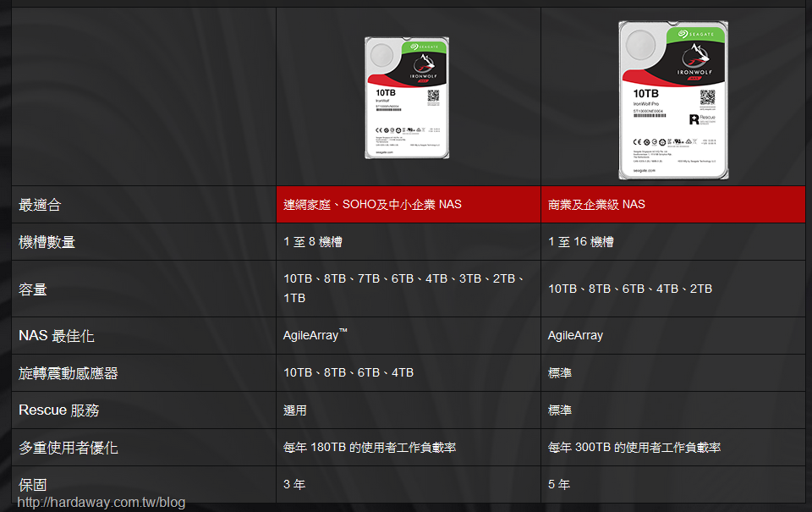Click the '3 年' warranty cell

(409, 485)
